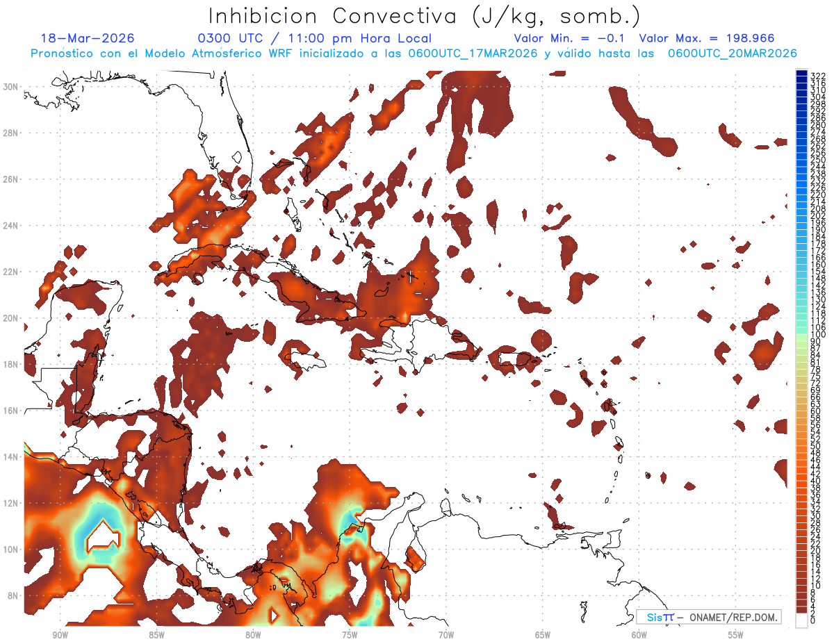Click the 18N latitude label
The image size is (834, 644).
pos(10,364)
